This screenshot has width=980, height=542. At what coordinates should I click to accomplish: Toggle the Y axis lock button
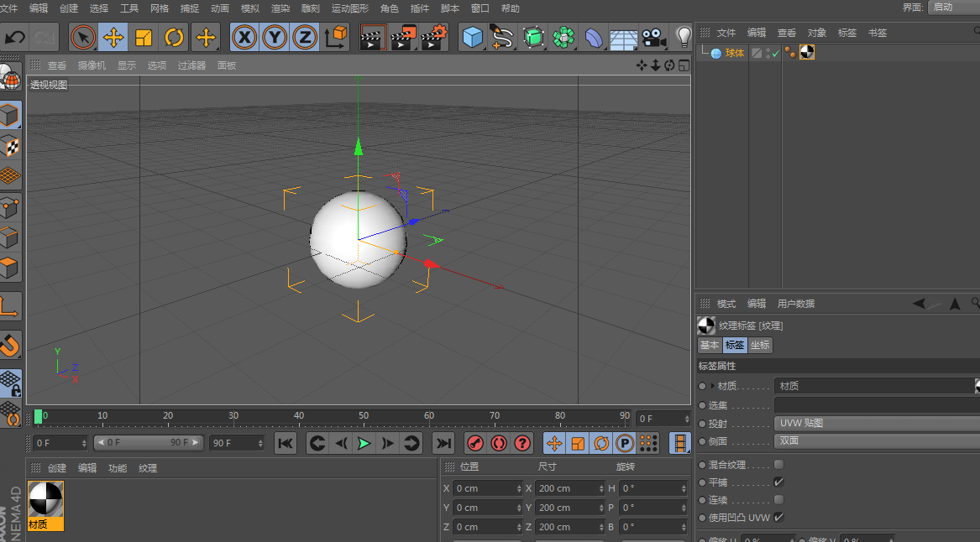[273, 38]
